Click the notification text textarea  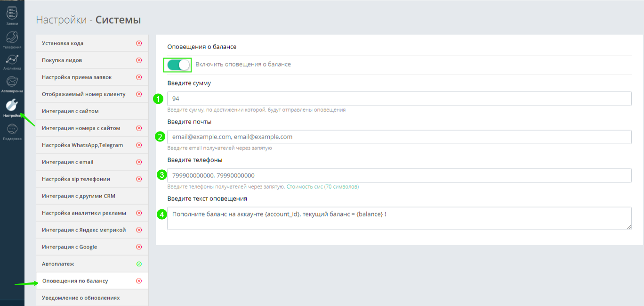pos(399,218)
